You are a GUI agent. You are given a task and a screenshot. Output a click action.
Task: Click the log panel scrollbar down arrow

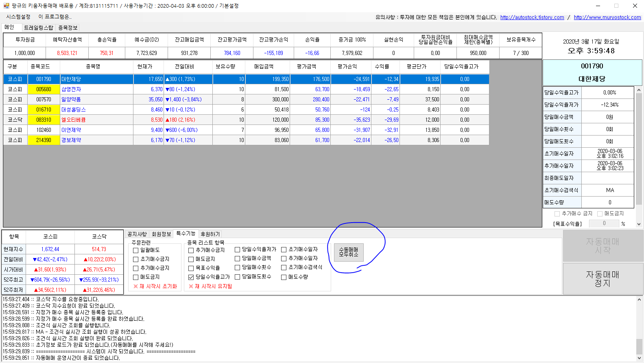(639, 358)
